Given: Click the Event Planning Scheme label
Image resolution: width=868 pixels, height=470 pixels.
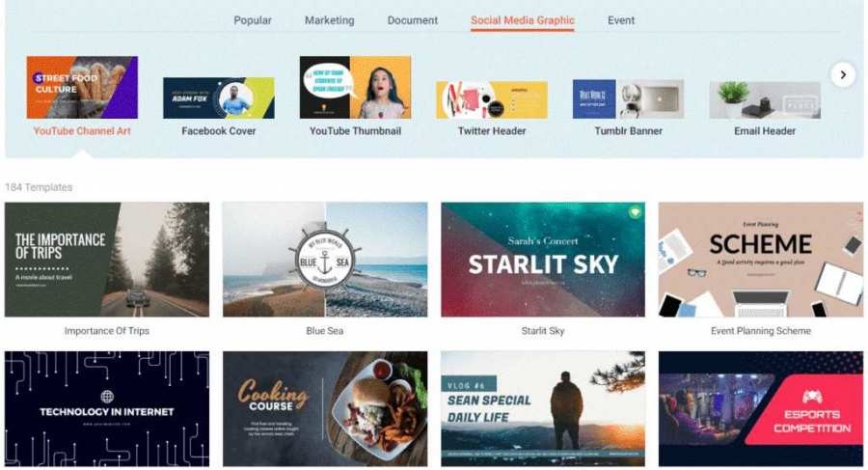Looking at the screenshot, I should 761,331.
